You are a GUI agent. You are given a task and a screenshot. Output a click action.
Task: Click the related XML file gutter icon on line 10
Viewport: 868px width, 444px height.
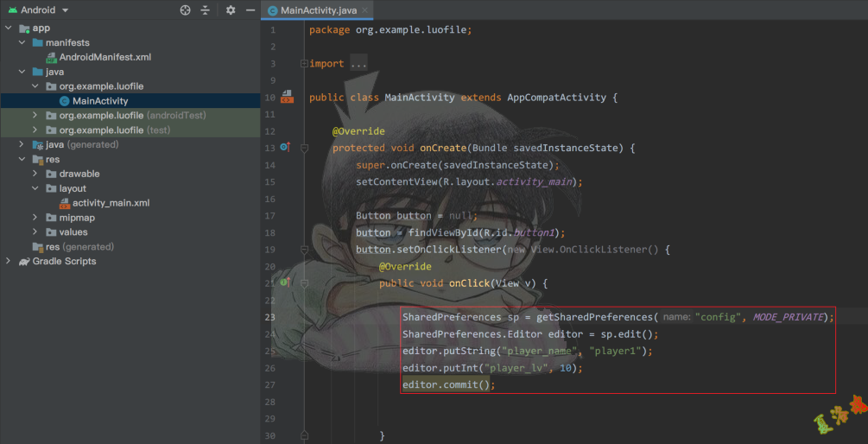287,97
